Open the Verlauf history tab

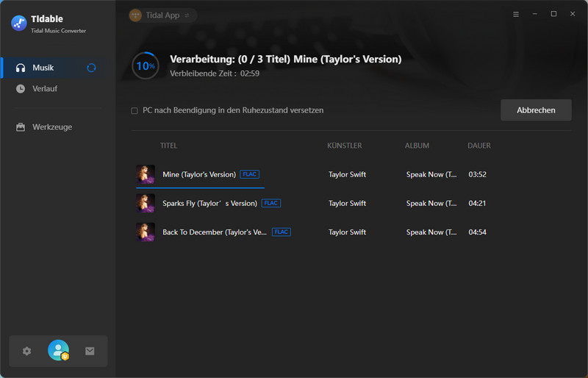(x=58, y=89)
